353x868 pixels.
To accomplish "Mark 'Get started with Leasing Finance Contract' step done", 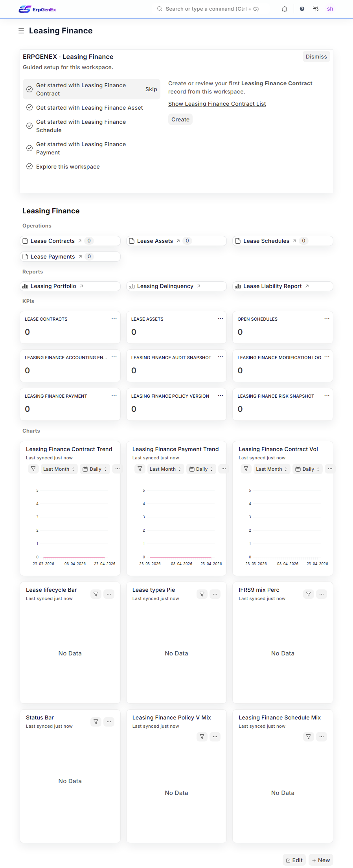I will point(29,89).
